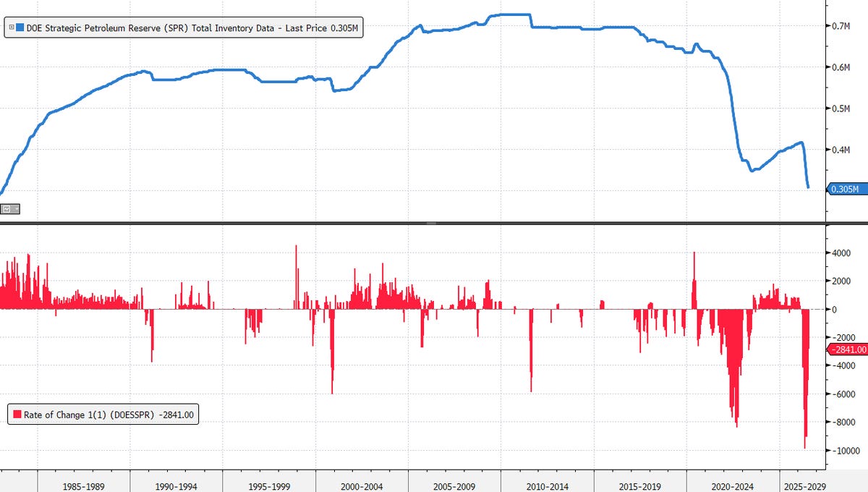Viewport: 868px width, 492px height.
Task: Click the red -2841.00 value tag
Action: 846,349
